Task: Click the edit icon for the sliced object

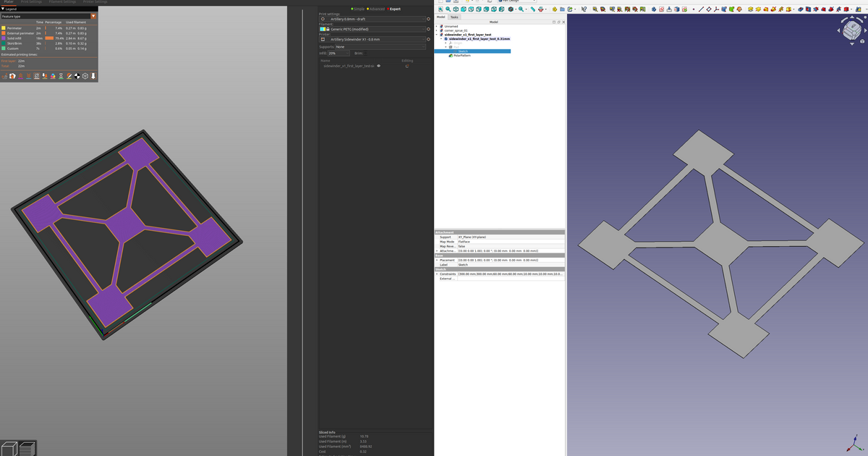Action: (407, 66)
